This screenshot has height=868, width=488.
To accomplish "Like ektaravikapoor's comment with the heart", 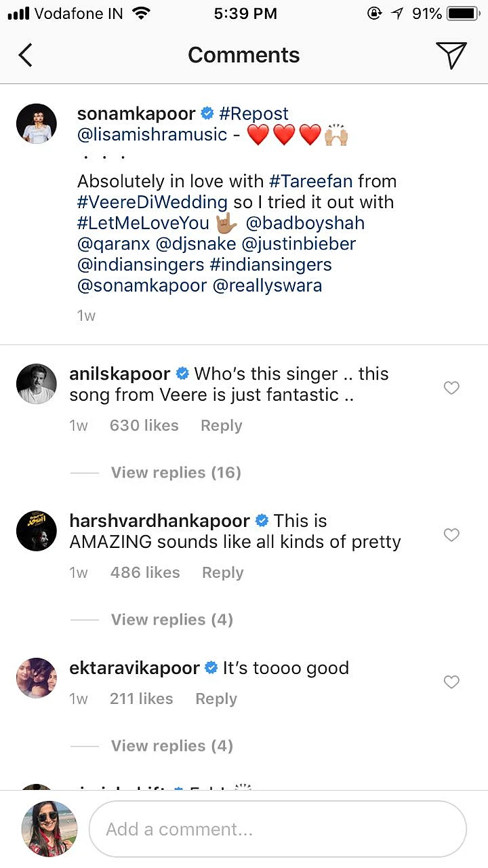I will click(x=451, y=682).
